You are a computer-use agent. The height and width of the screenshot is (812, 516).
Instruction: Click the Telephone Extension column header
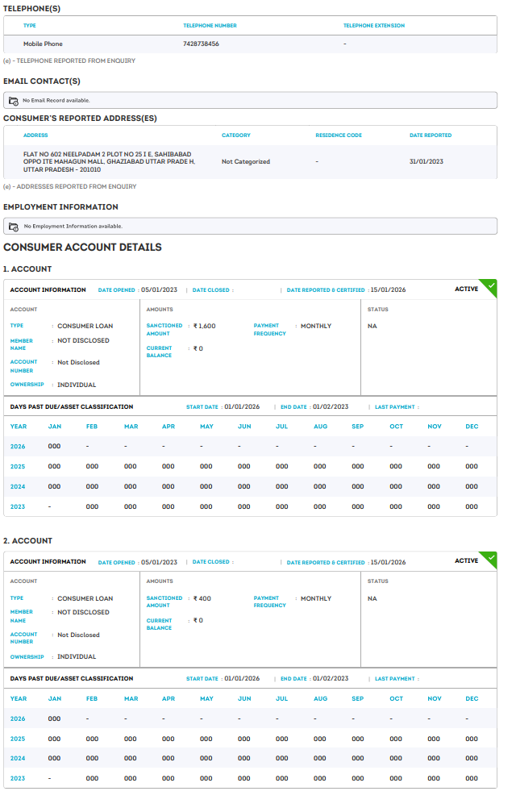[373, 26]
